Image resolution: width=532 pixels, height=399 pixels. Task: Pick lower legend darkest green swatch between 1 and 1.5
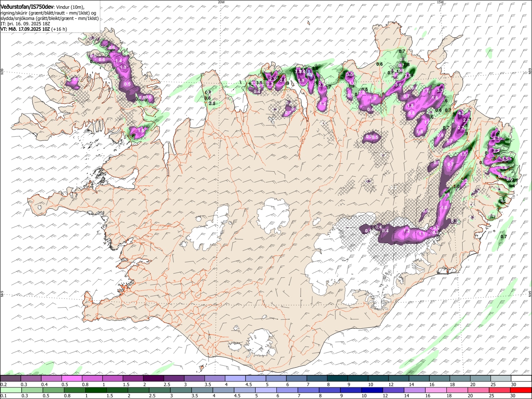coord(96,390)
